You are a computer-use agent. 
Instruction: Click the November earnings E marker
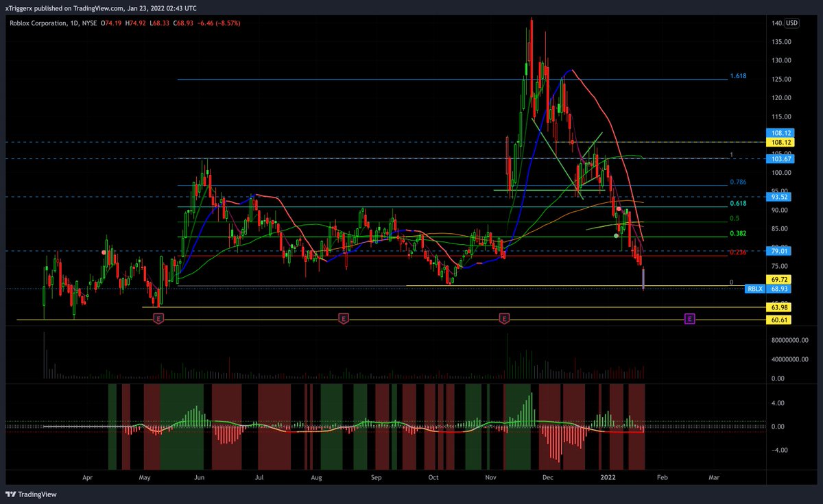(505, 318)
